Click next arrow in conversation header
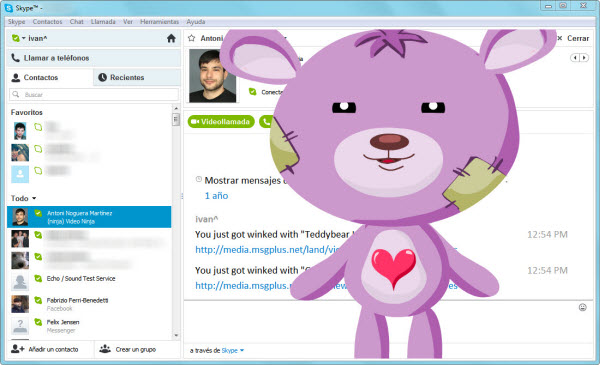This screenshot has width=600, height=365. coord(584,57)
